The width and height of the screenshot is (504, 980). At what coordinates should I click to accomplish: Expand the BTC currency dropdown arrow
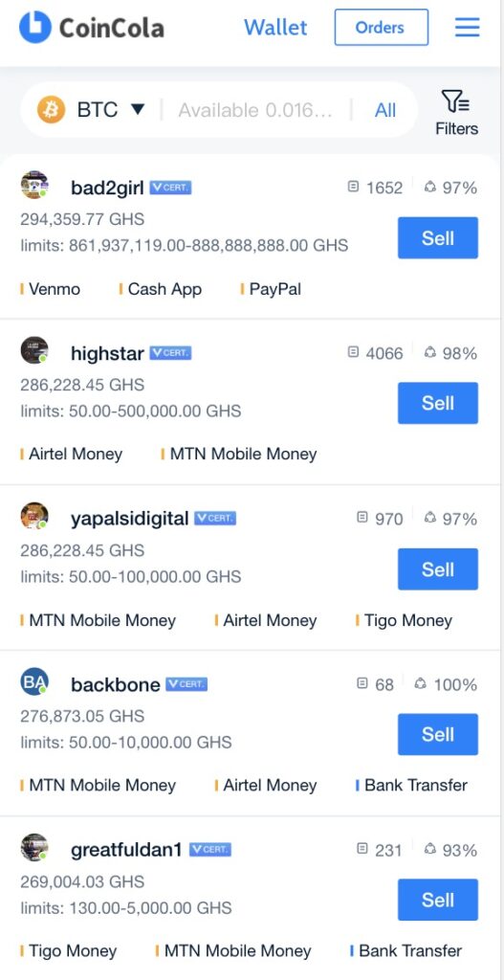(138, 110)
